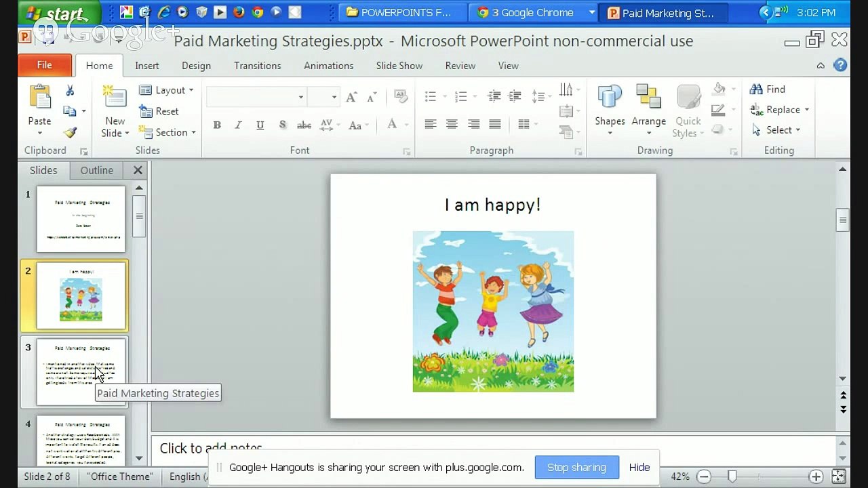Fit slide to current window

(839, 476)
